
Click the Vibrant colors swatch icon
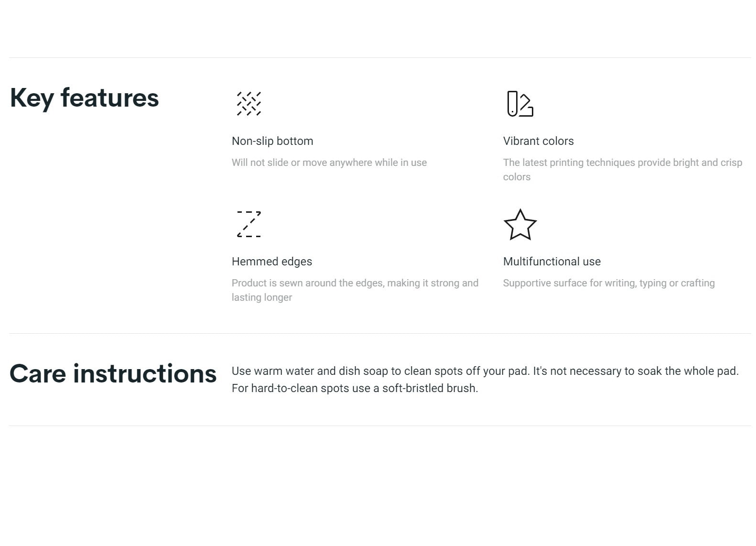[x=520, y=104]
